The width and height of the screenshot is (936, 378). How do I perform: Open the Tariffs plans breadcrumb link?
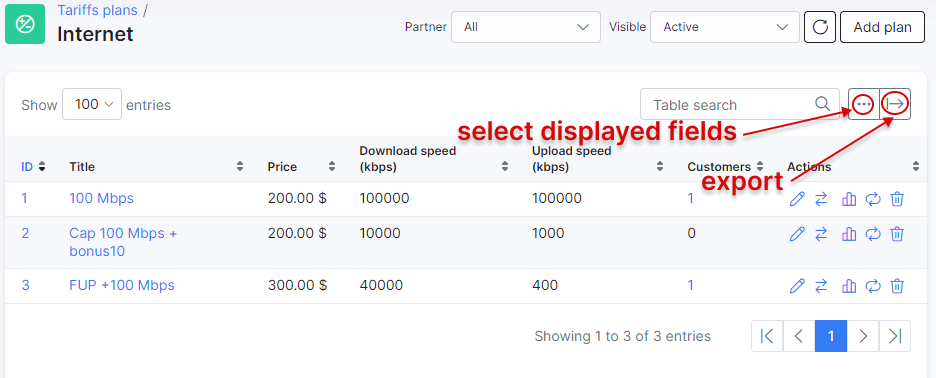pyautogui.click(x=97, y=10)
